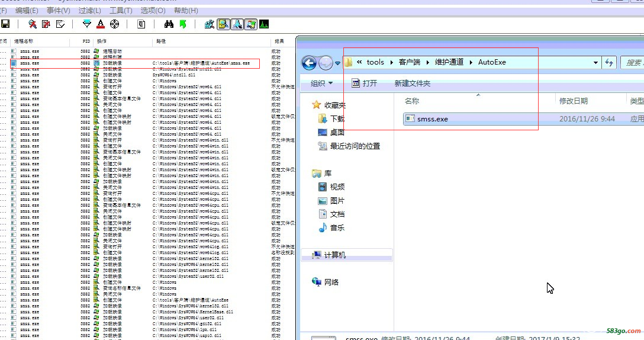
Task: Open the 文档 library
Action: [x=331, y=214]
